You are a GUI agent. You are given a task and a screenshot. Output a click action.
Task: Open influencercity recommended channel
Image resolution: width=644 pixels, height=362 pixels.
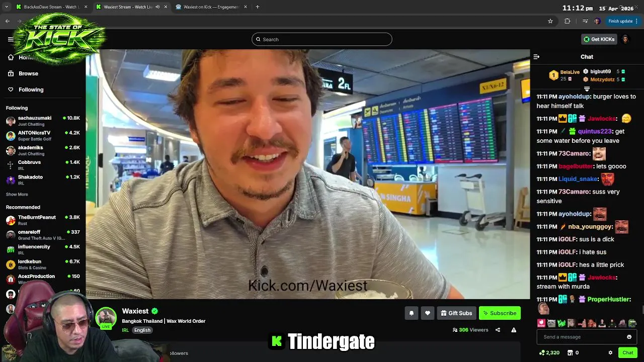pos(43,249)
